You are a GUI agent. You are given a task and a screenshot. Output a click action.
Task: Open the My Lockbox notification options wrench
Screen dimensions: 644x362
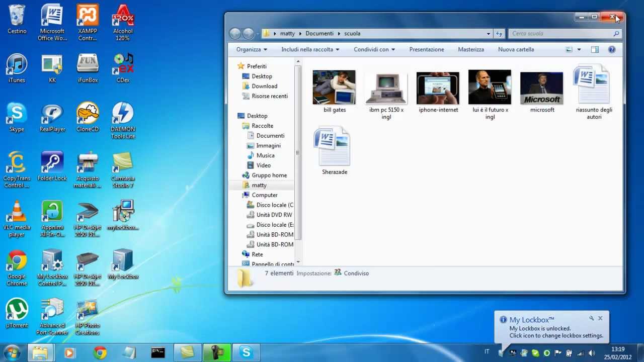coord(592,318)
